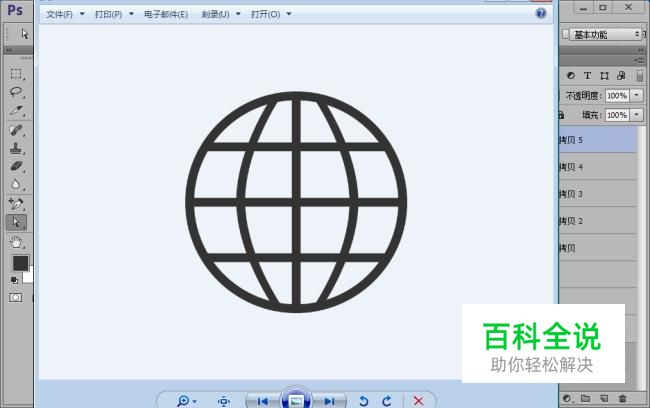Rotate the image counterclockwise
This screenshot has width=650, height=408.
pos(363,401)
